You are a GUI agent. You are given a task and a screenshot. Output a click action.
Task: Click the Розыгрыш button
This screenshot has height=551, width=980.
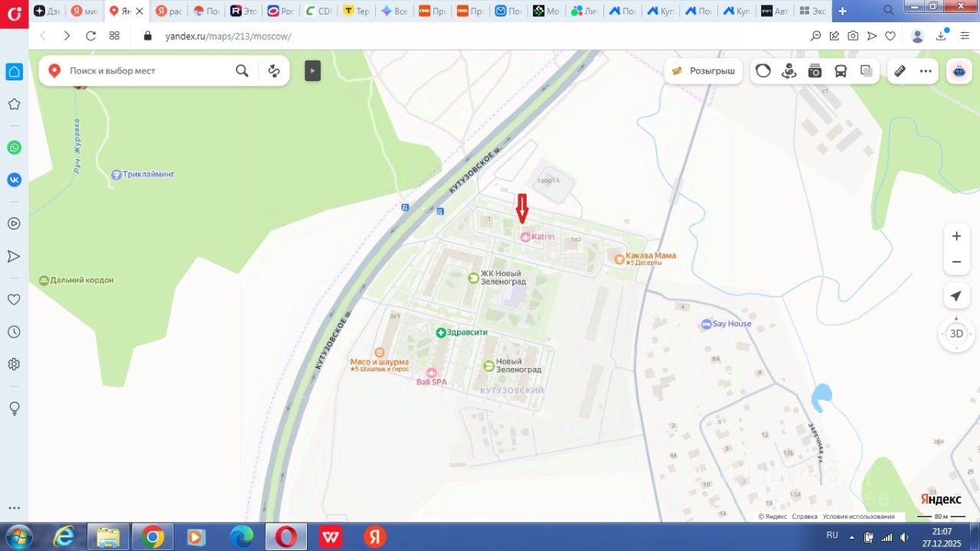[x=704, y=71]
